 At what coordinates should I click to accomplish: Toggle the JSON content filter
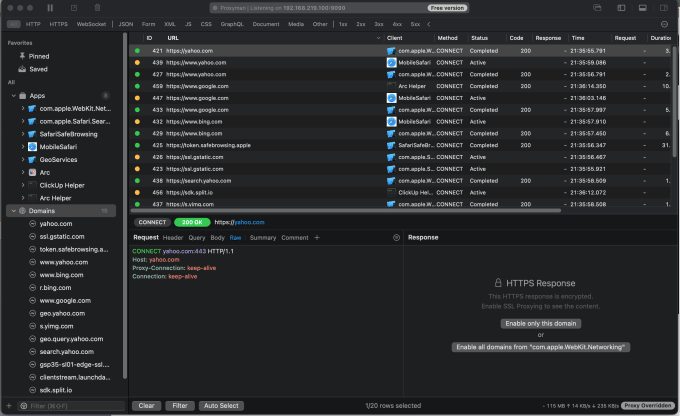pyautogui.click(x=126, y=24)
